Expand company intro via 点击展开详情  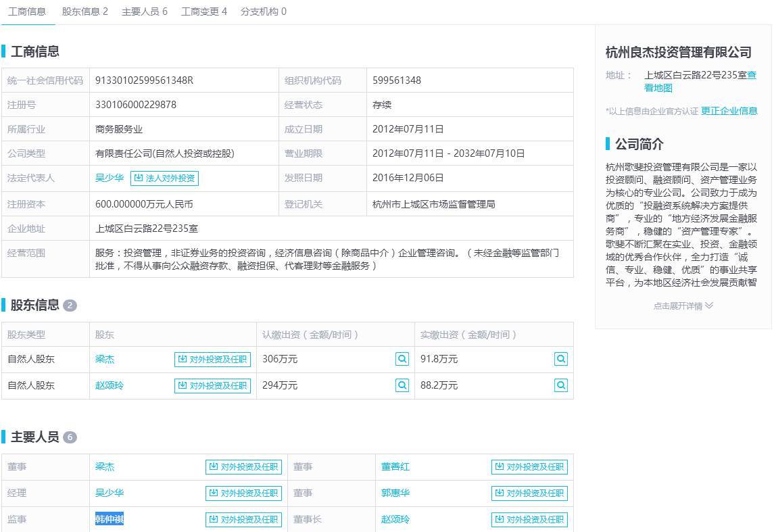click(683, 306)
